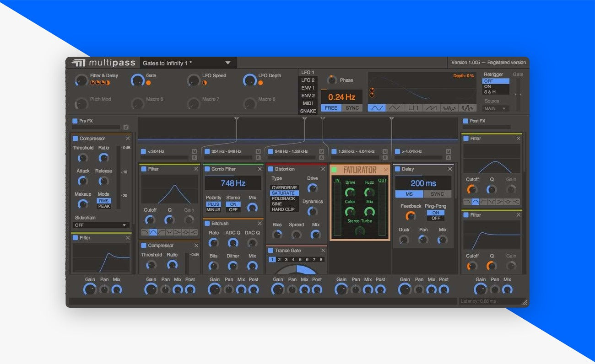
Task: Select the sine LFO waveform shape
Action: [x=377, y=108]
